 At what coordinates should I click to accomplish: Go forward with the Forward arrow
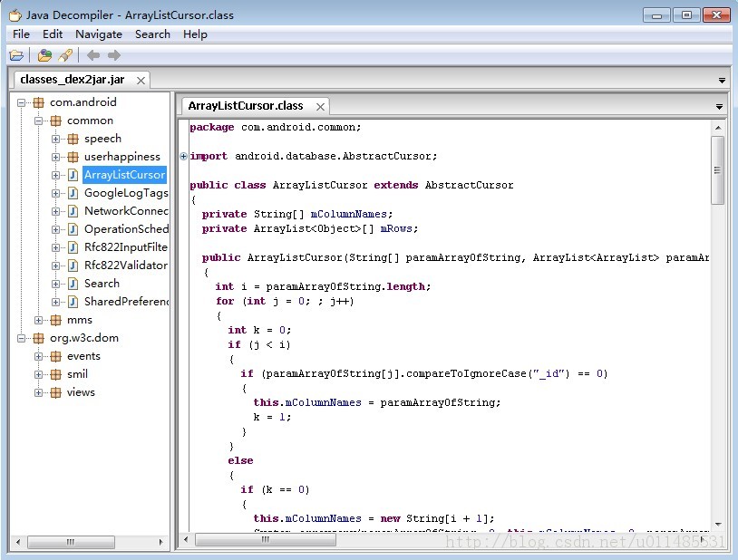click(x=114, y=55)
